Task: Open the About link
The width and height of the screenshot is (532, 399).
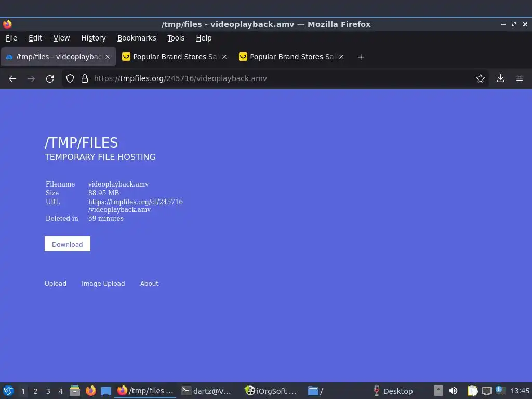Action: [149, 283]
